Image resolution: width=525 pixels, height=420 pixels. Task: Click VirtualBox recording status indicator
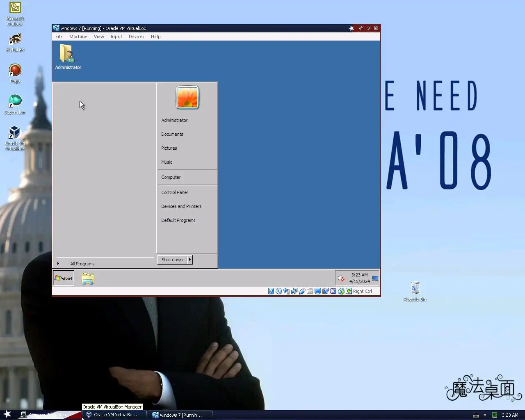[326, 291]
